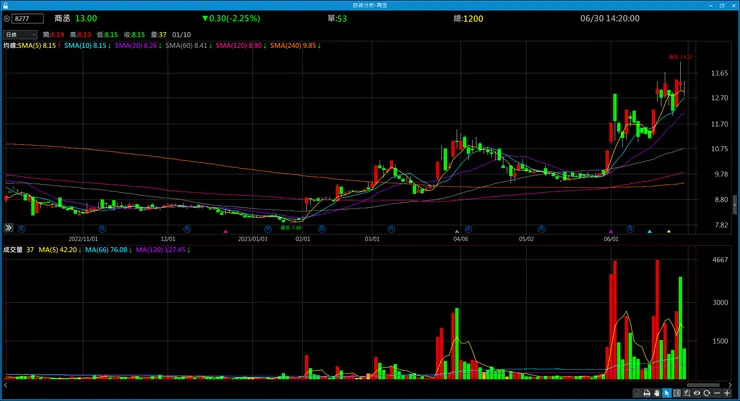This screenshot has height=401, width=740.
Task: Click the SMA(20) 8.26 indicator label
Action: pyautogui.click(x=138, y=46)
